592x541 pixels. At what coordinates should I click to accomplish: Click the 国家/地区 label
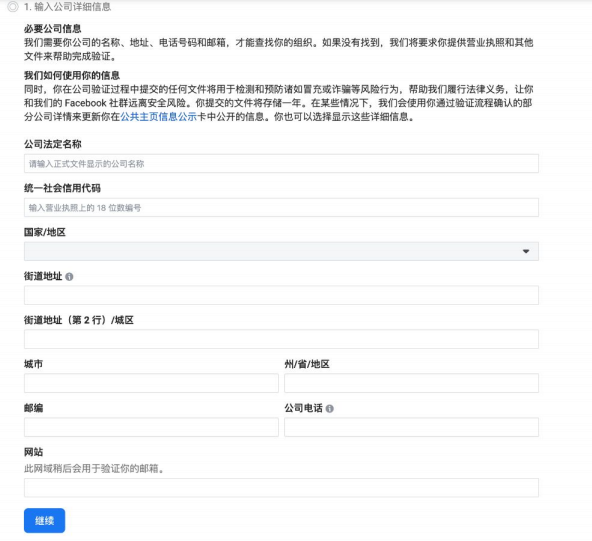tap(45, 232)
